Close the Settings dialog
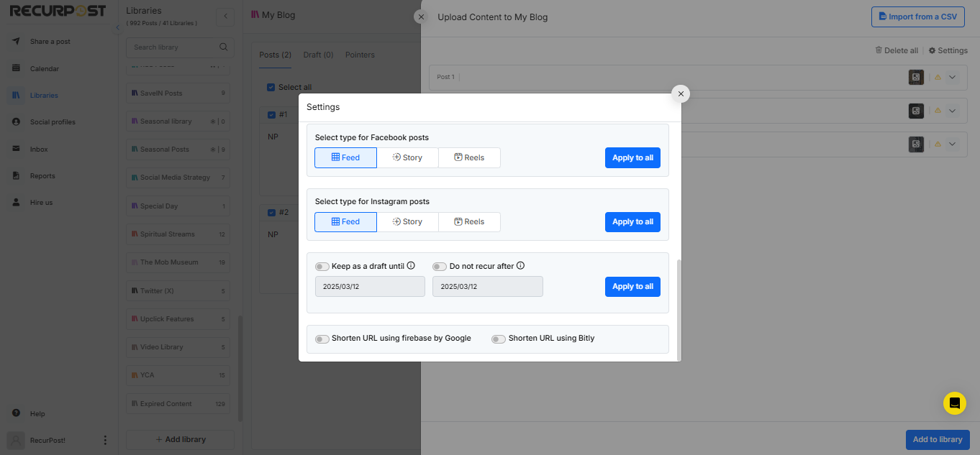 (681, 93)
